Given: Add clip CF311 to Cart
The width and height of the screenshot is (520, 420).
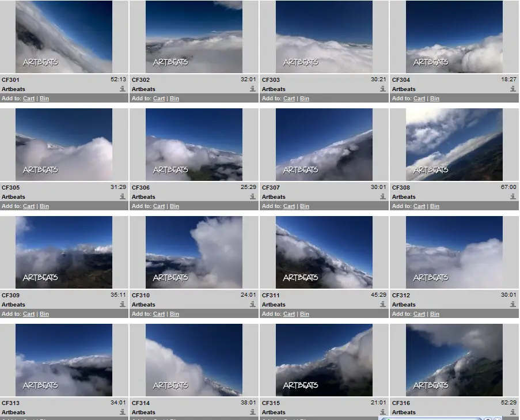Looking at the screenshot, I should (289, 314).
